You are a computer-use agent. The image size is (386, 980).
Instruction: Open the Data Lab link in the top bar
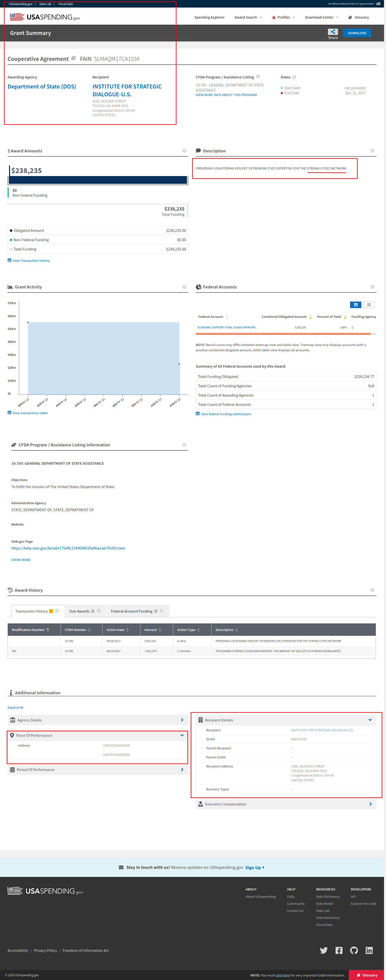pos(45,4)
